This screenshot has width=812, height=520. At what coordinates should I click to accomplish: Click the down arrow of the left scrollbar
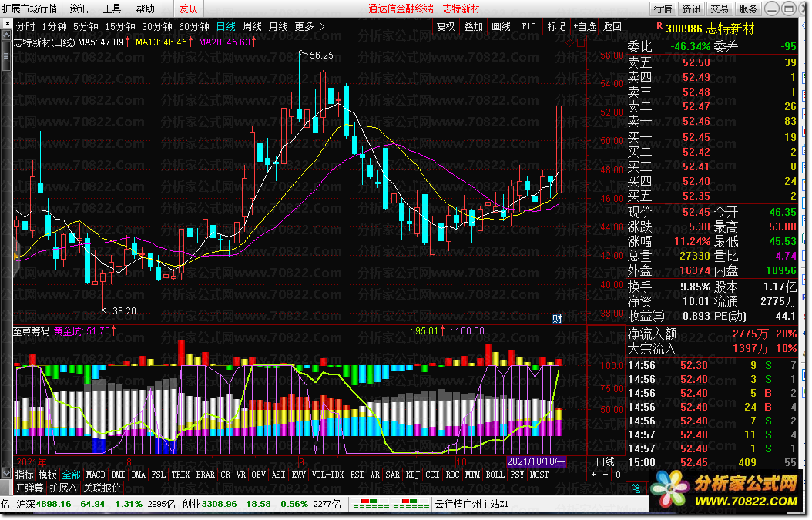[x=6, y=473]
